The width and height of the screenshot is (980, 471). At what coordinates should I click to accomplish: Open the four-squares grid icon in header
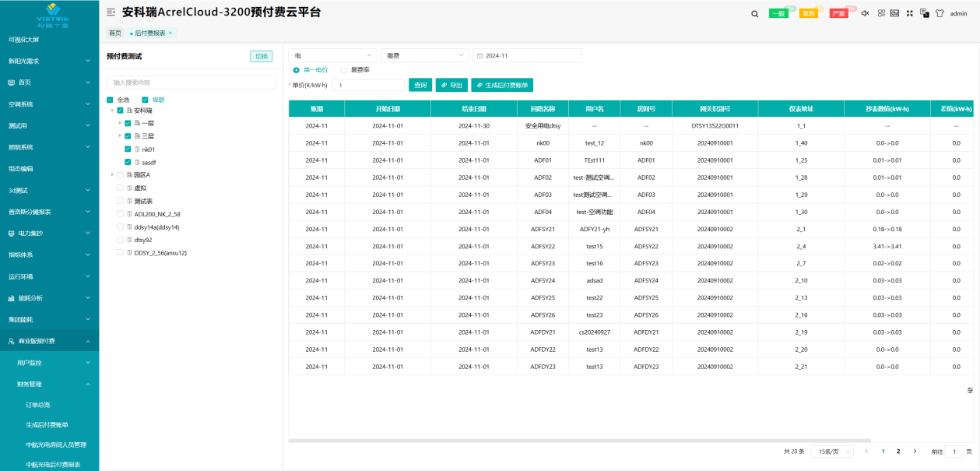click(881, 13)
